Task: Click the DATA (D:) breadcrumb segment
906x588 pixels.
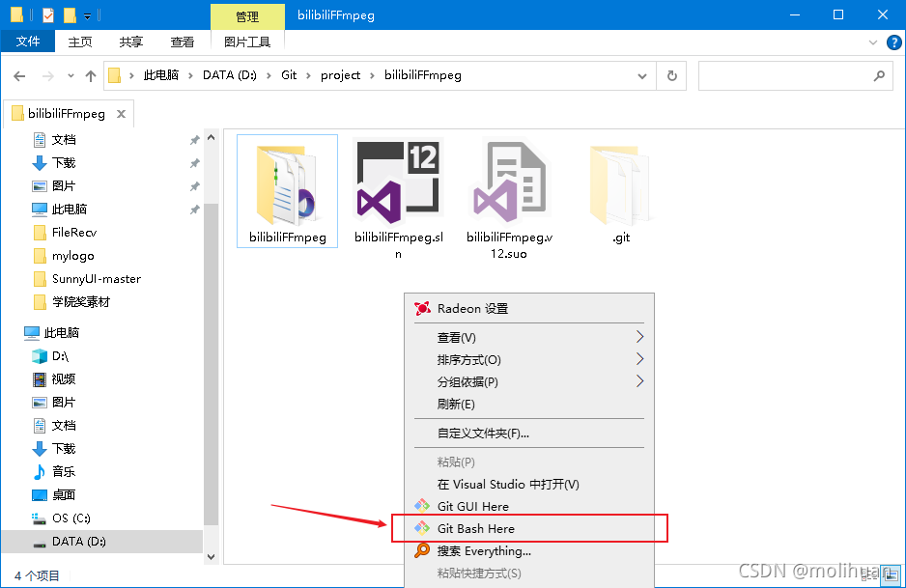Action: click(229, 75)
